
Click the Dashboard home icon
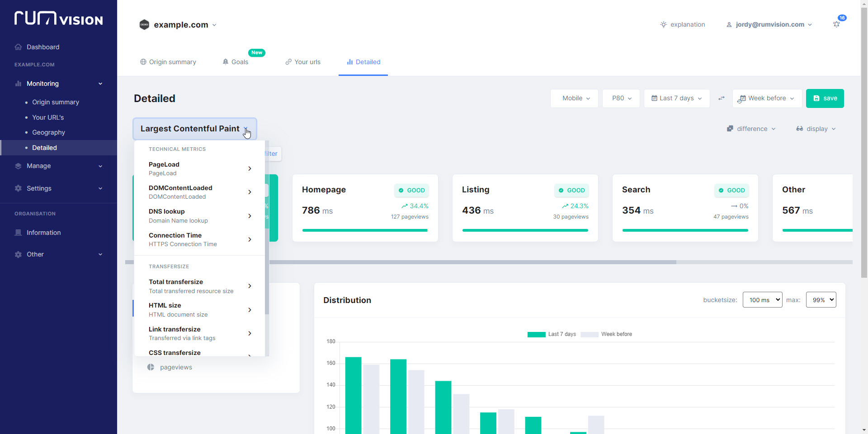point(18,47)
